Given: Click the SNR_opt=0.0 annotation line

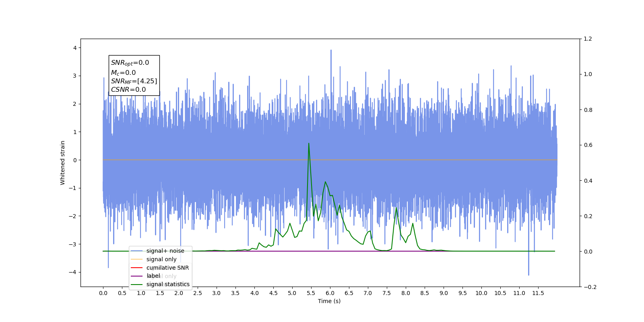Looking at the screenshot, I should [x=130, y=63].
